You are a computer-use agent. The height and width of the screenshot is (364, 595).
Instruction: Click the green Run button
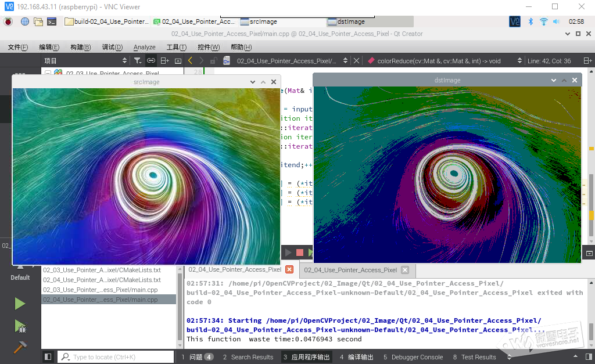click(x=20, y=304)
